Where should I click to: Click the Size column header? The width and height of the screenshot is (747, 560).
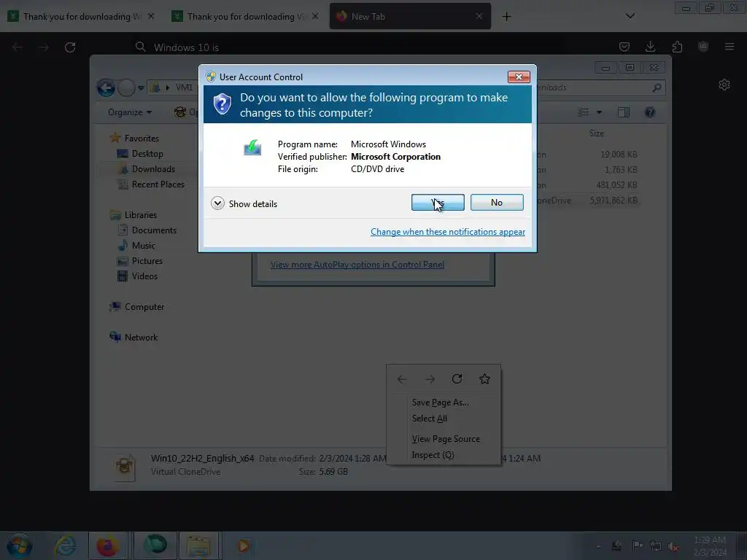(x=597, y=133)
